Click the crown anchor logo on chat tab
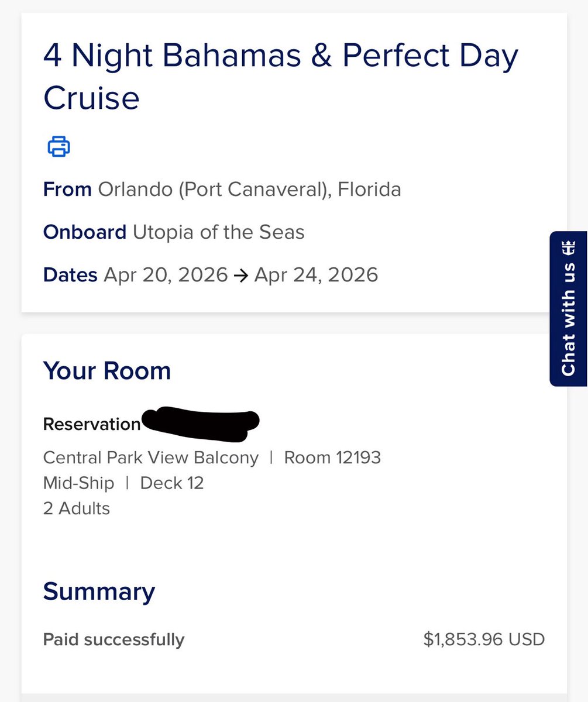 (x=569, y=246)
